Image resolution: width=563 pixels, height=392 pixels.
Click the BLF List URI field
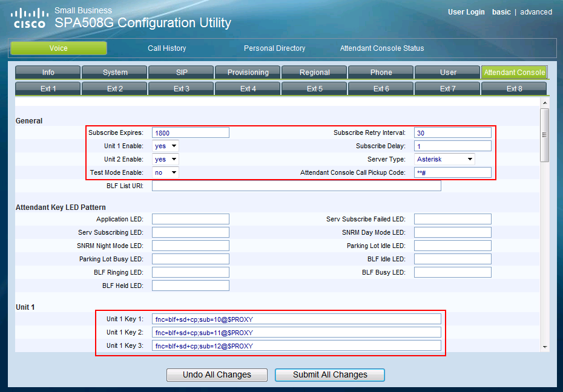(x=297, y=186)
